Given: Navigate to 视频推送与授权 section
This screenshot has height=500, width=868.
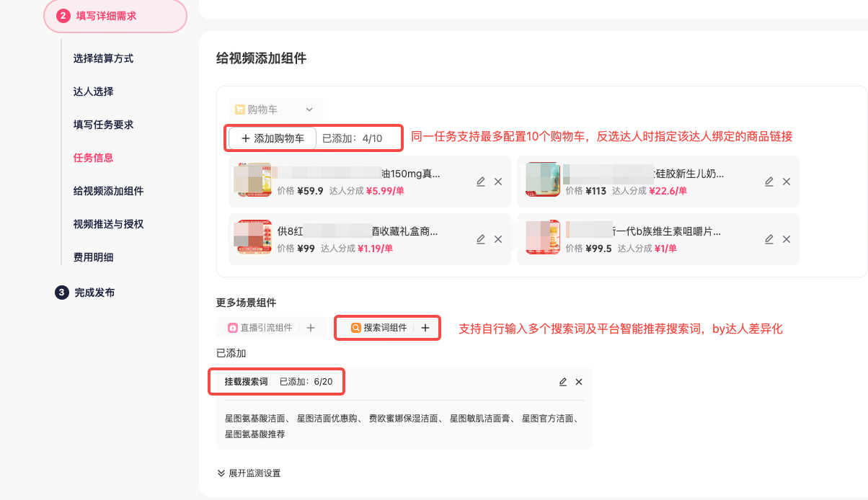Looking at the screenshot, I should [108, 224].
